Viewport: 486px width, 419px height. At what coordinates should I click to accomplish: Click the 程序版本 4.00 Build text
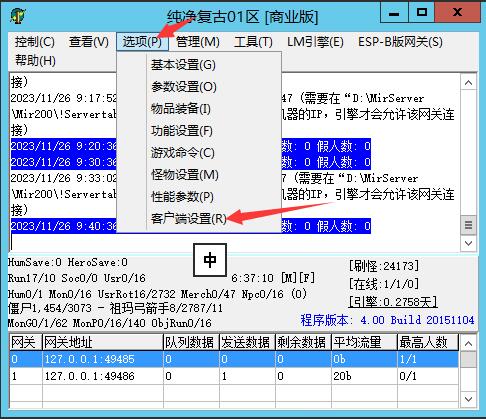pyautogui.click(x=387, y=320)
